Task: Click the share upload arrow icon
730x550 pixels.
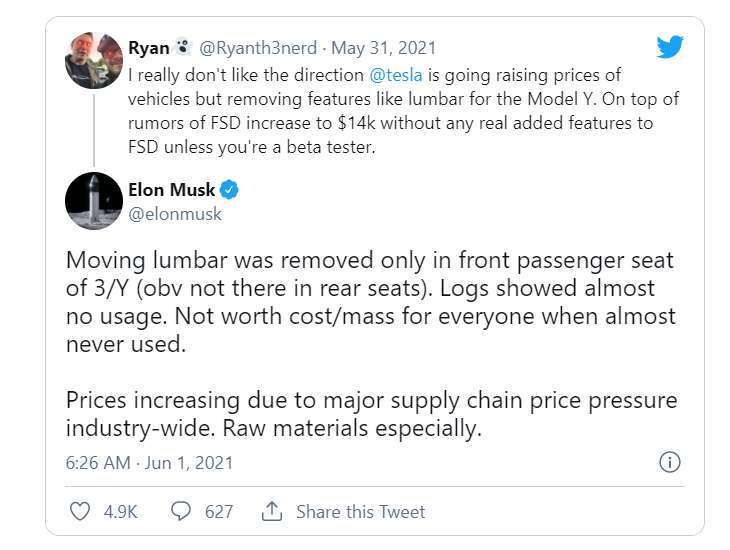Action: (272, 511)
